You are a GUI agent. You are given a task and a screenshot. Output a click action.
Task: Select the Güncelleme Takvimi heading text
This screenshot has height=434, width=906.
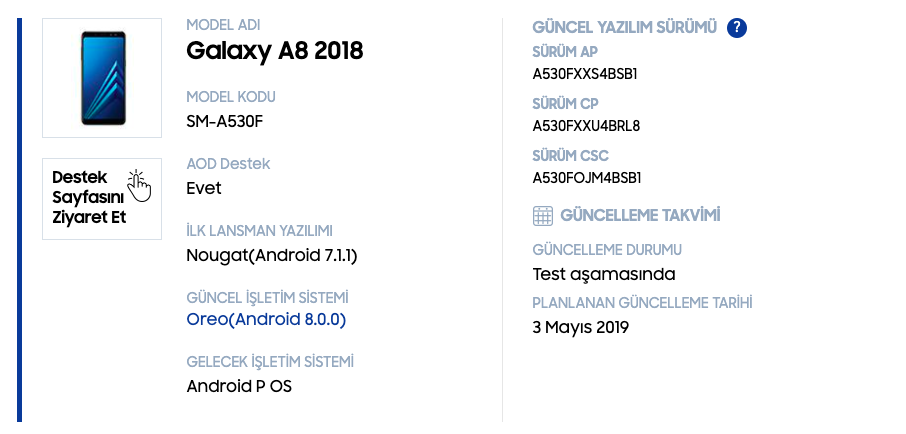tap(641, 216)
